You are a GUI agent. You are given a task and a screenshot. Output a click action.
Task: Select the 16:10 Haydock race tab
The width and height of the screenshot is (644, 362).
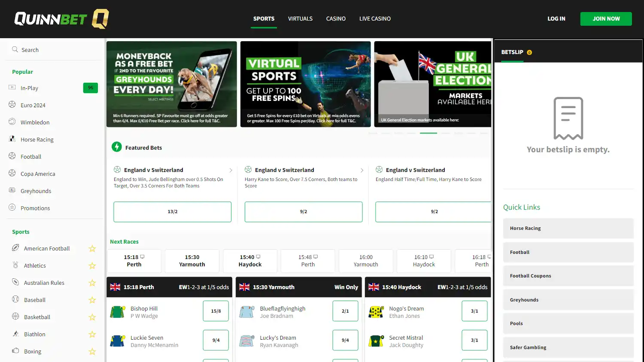(424, 261)
